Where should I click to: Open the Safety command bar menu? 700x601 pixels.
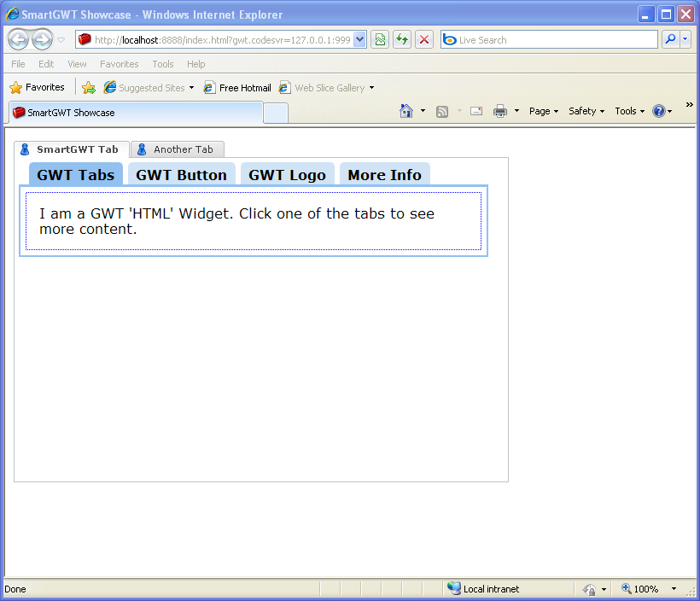(586, 111)
